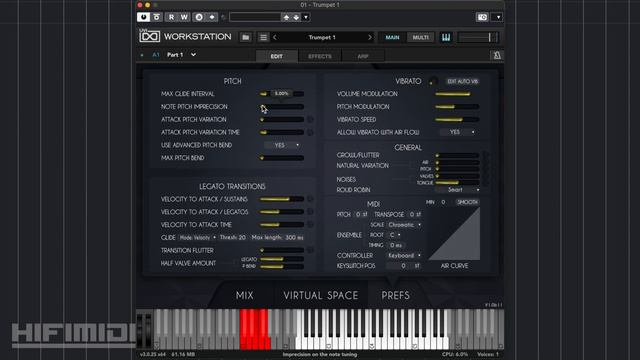Open the MIX section tab
The width and height of the screenshot is (640, 360).
coord(244,295)
